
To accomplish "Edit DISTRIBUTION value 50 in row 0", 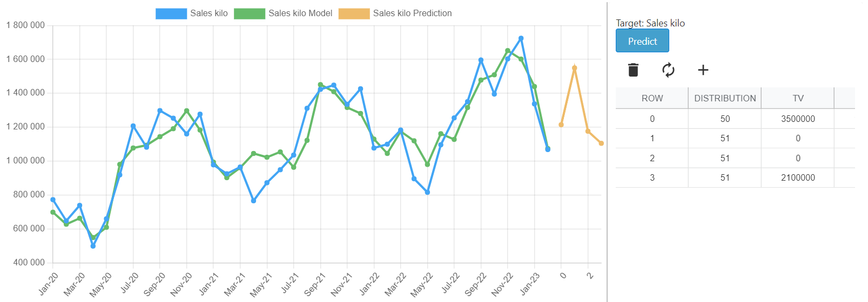I will tap(725, 119).
